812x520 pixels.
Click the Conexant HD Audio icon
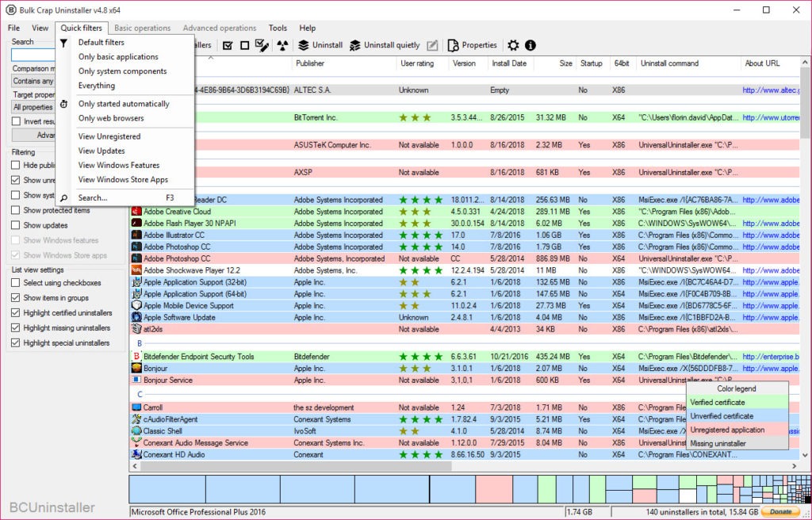click(136, 455)
